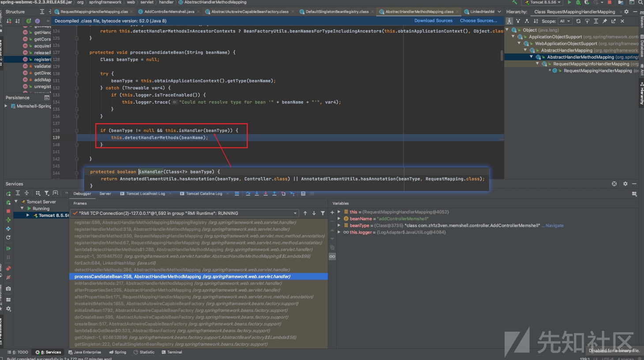Rerun Tomcat in Services panel
This screenshot has height=360, width=644.
tap(8, 193)
